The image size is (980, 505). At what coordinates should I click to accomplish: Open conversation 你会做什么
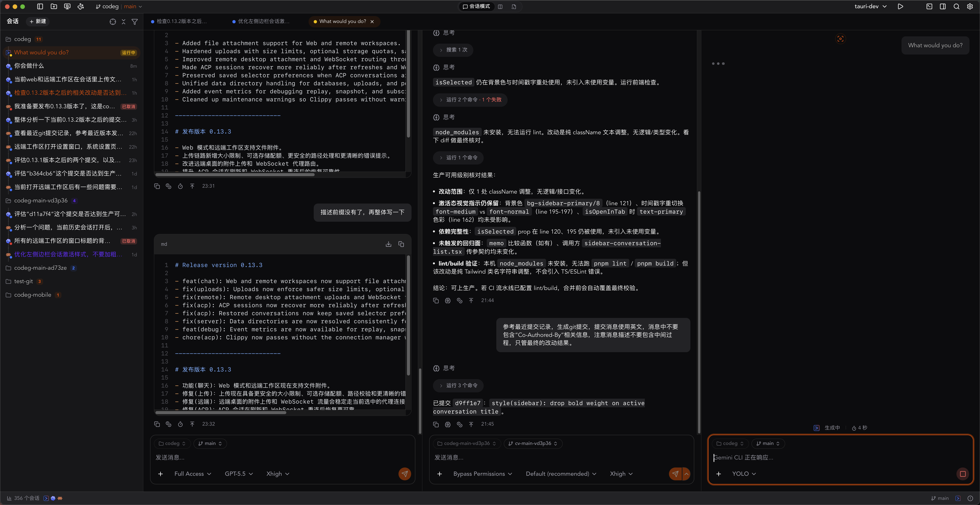pos(72,66)
